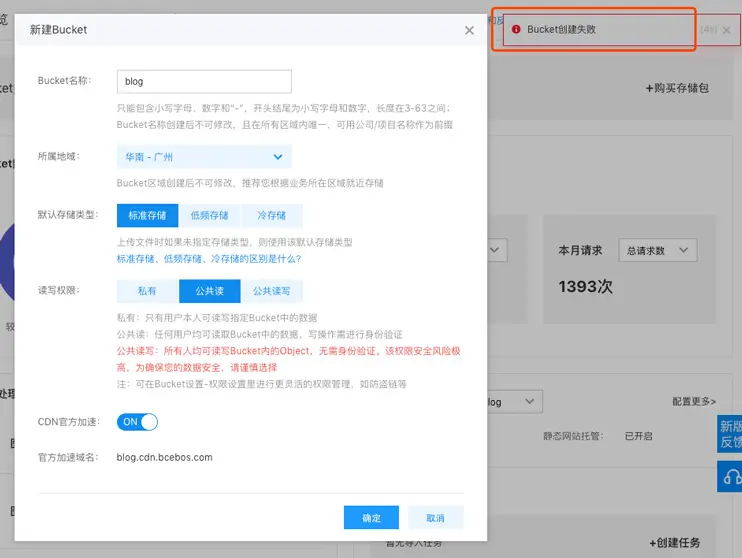
Task: Click the red error icon in notification
Action: [x=516, y=29]
